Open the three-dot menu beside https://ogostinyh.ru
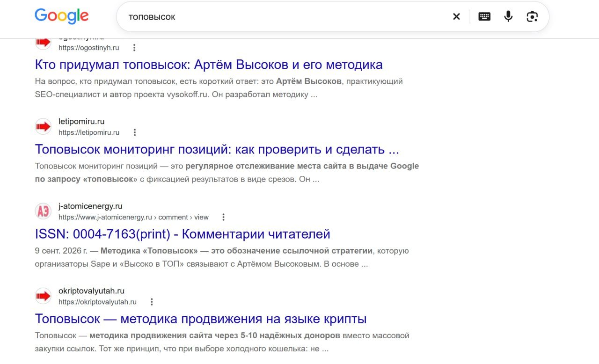This screenshot has width=599, height=364. (x=134, y=48)
